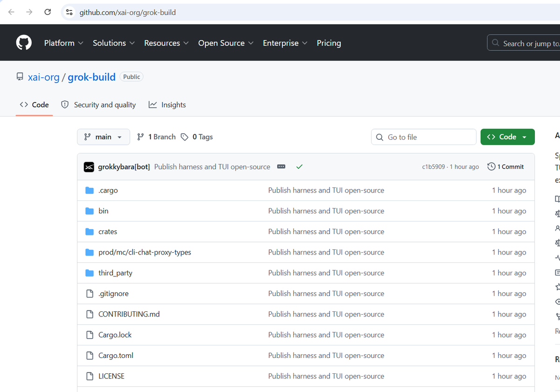Open the grokkybara[bot] author link
This screenshot has height=392, width=560.
pos(124,167)
